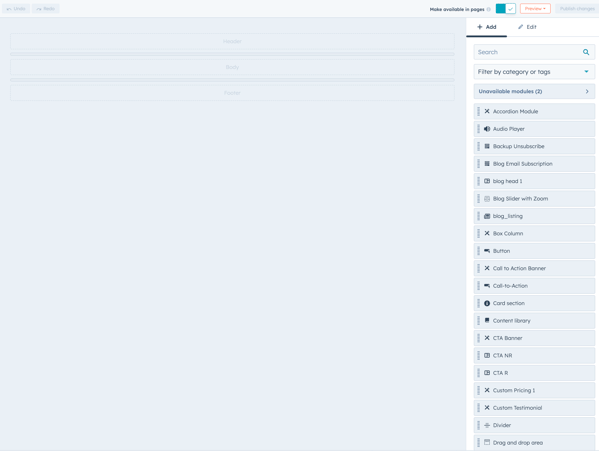Click the module Search input field
The width and height of the screenshot is (599, 451).
tap(529, 52)
